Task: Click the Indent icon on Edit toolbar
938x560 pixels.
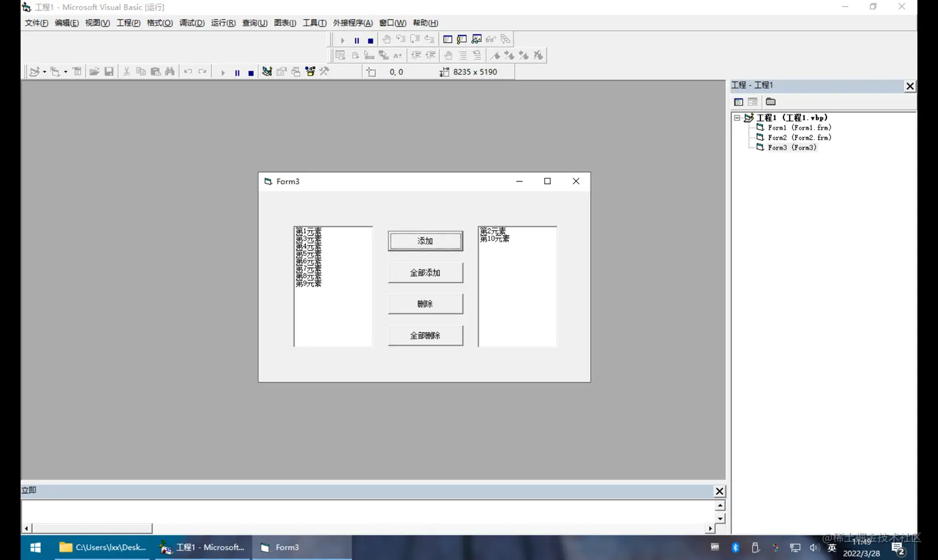Action: click(x=416, y=56)
